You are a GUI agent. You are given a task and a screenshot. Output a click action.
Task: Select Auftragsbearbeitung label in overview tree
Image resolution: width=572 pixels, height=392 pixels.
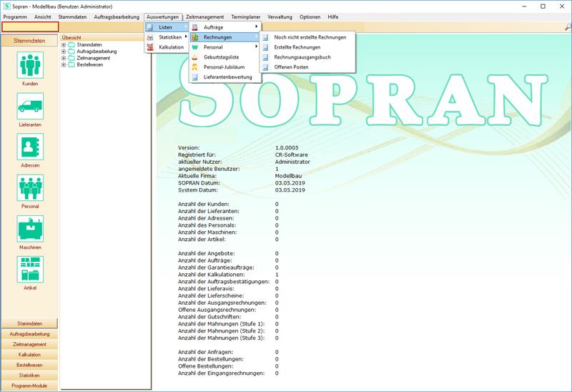[97, 52]
